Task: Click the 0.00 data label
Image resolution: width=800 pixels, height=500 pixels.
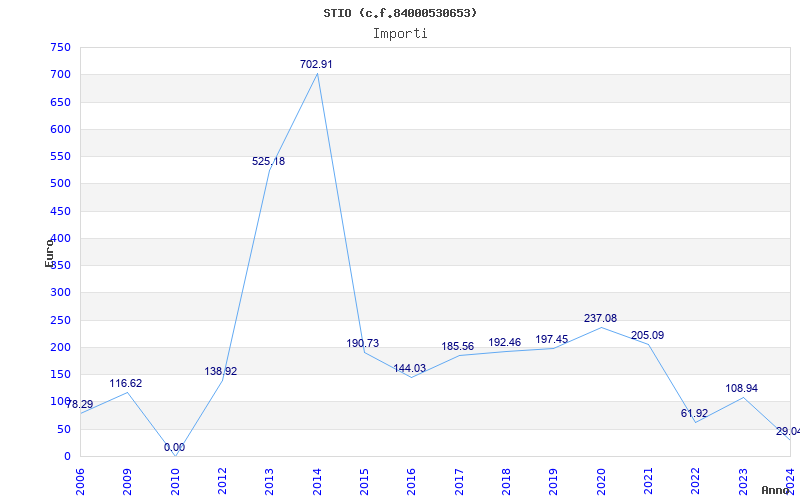Action: [174, 448]
